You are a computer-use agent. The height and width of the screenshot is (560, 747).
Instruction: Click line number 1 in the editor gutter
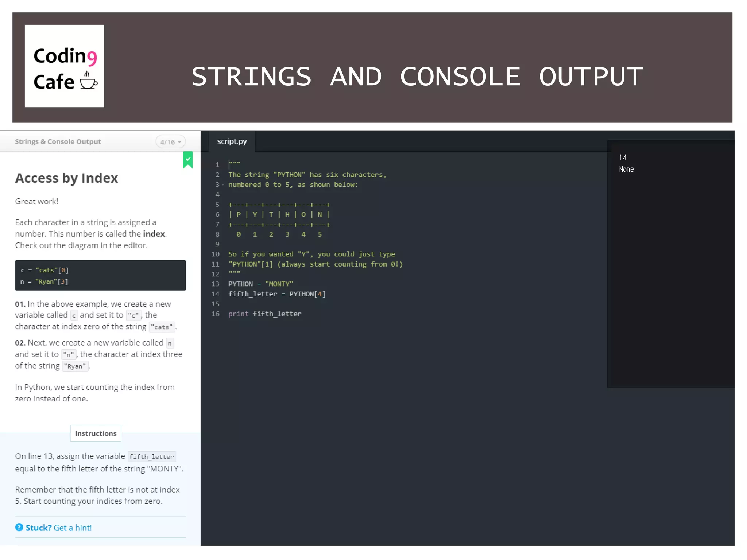point(217,165)
